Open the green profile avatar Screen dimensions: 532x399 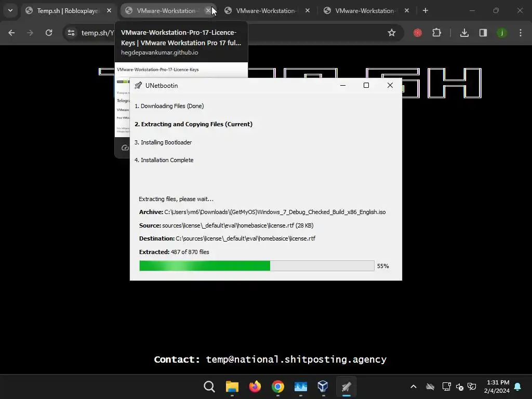pyautogui.click(x=502, y=33)
